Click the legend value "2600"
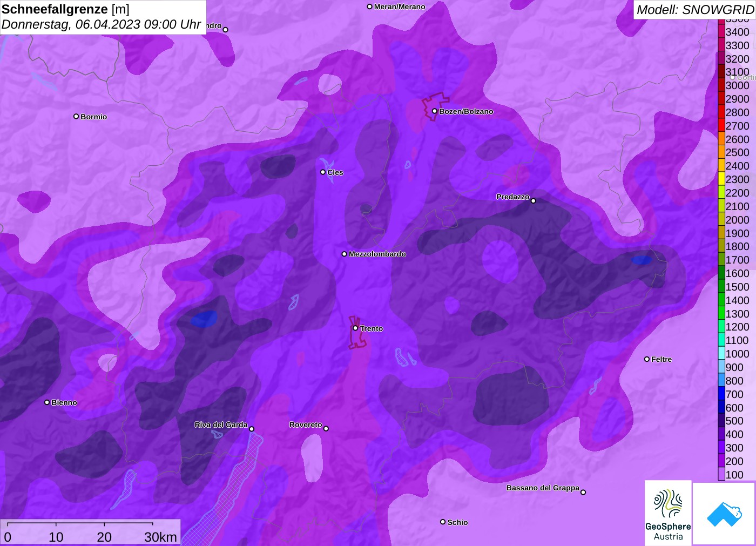The image size is (756, 546). point(738,139)
